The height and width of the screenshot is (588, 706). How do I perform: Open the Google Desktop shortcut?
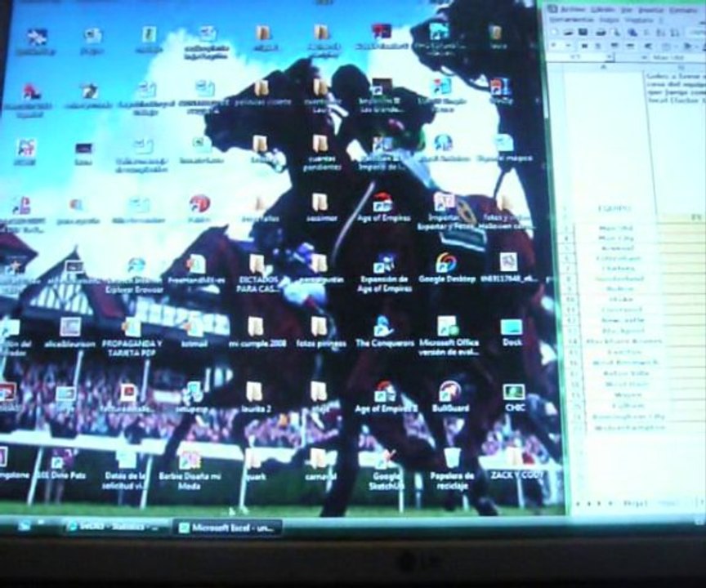446,267
